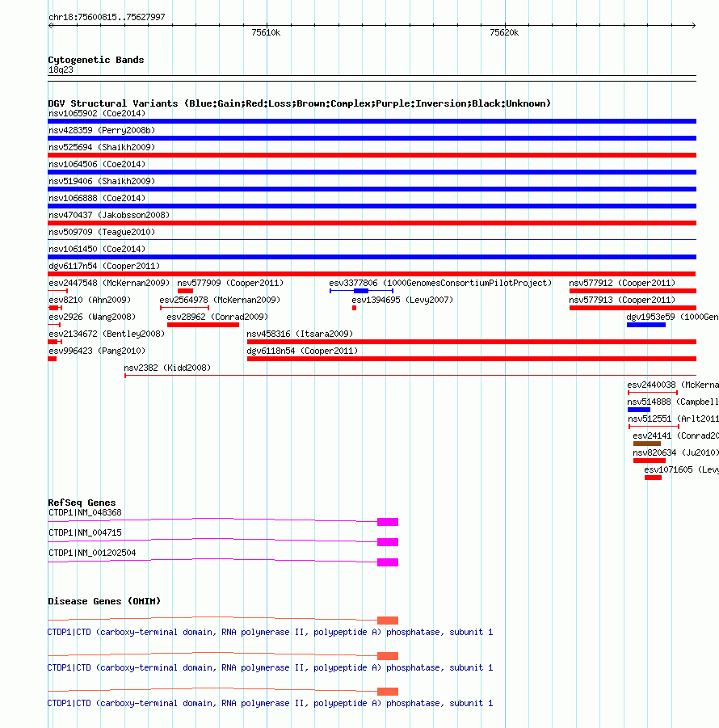Click the dgv6118n54 (Cooper2011) label
Image resolution: width=719 pixels, height=728 pixels.
click(x=302, y=351)
